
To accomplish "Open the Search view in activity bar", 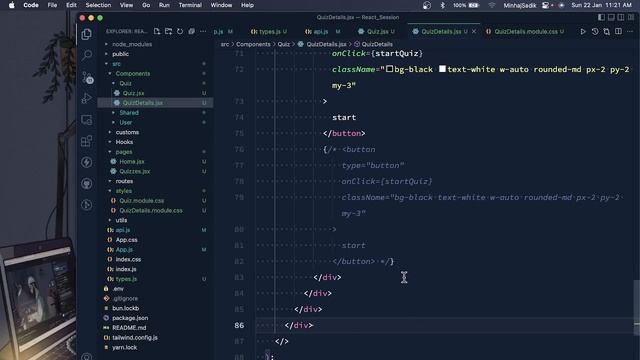I will tap(87, 55).
